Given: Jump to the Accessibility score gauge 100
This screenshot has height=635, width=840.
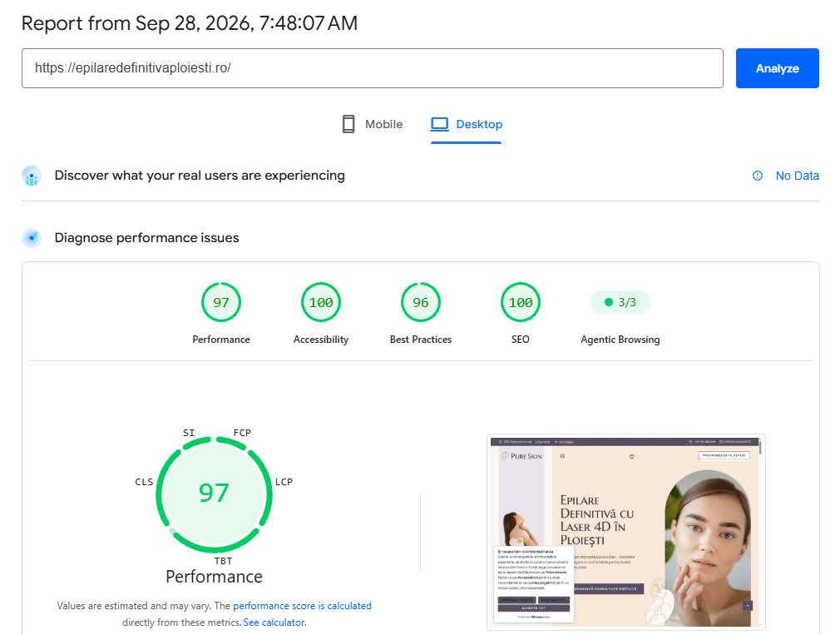Looking at the screenshot, I should 321,302.
